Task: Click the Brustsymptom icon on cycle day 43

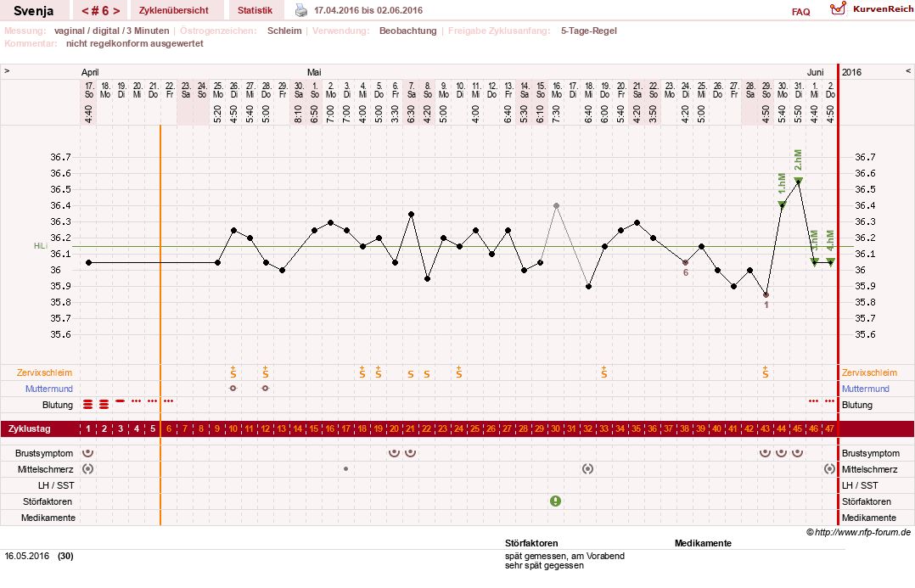Action: (765, 453)
